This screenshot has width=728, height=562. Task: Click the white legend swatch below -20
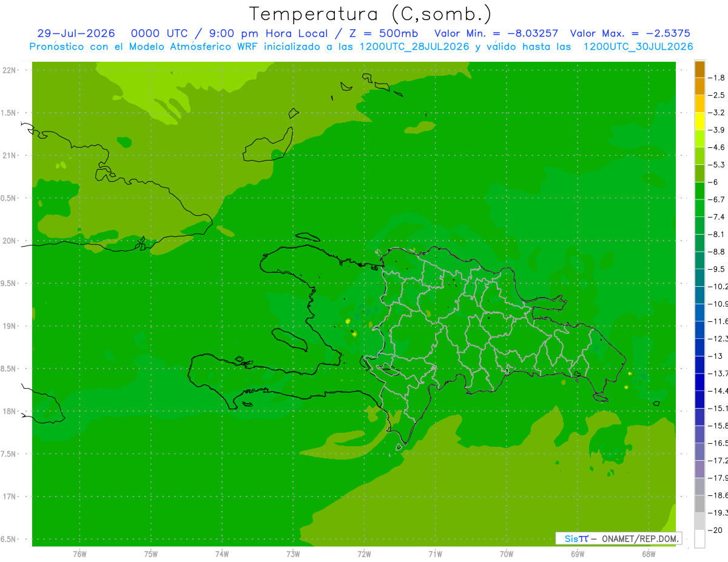pos(699,538)
